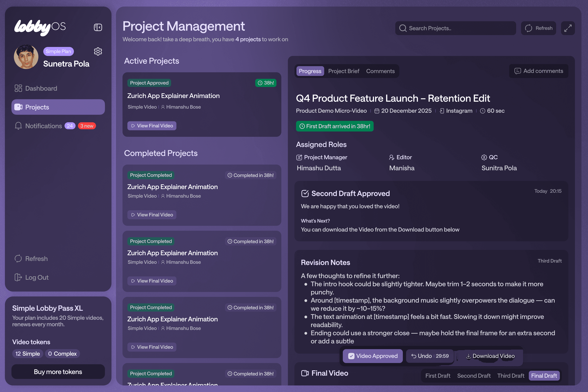Click the Notifications bell icon

18,126
